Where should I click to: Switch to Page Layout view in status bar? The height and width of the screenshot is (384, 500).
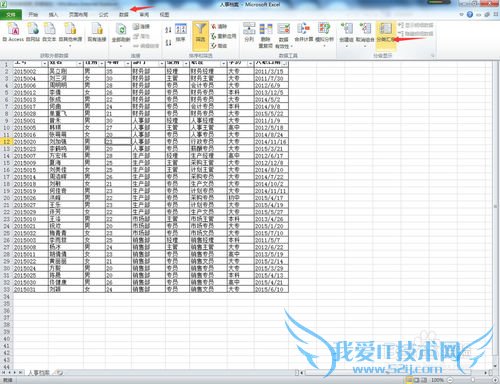[x=417, y=380]
